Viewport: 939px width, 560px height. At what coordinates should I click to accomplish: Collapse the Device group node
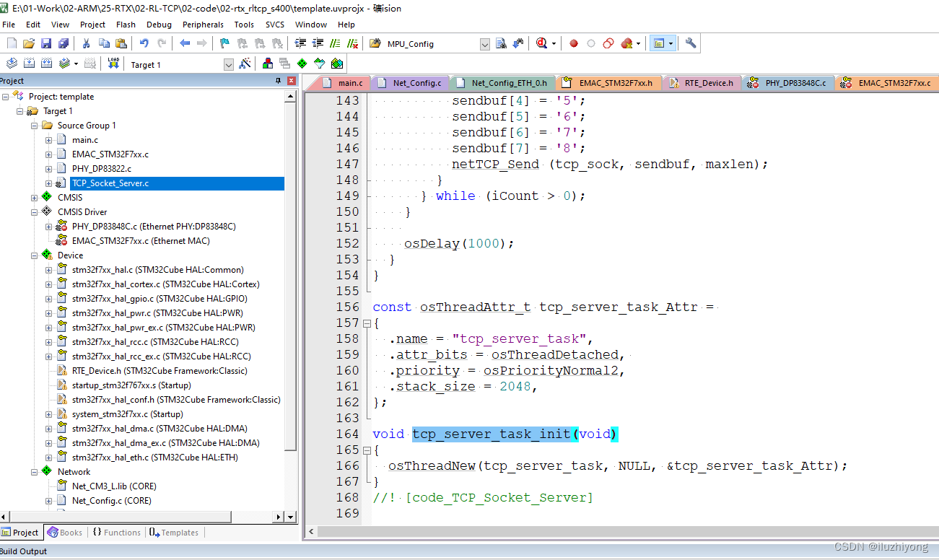coord(34,255)
